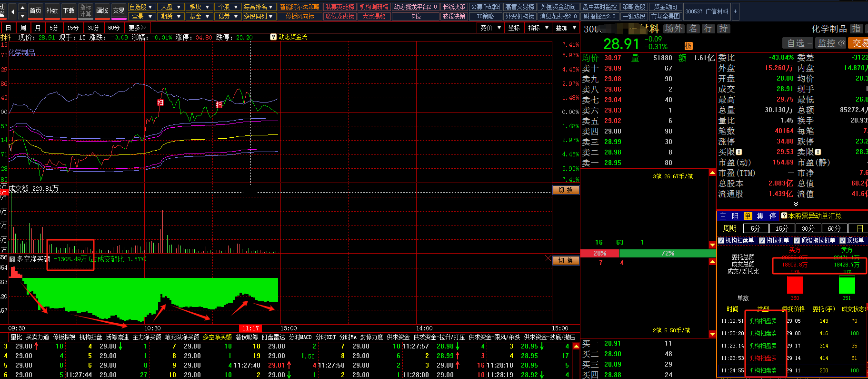
Task: Open 私募英雄榜 button
Action: (339, 7)
